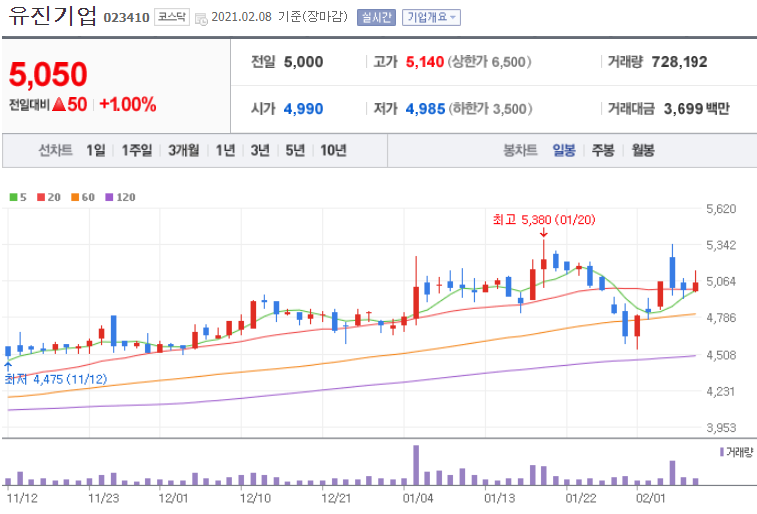Click the 거래량 legend in volume chart

click(x=737, y=452)
